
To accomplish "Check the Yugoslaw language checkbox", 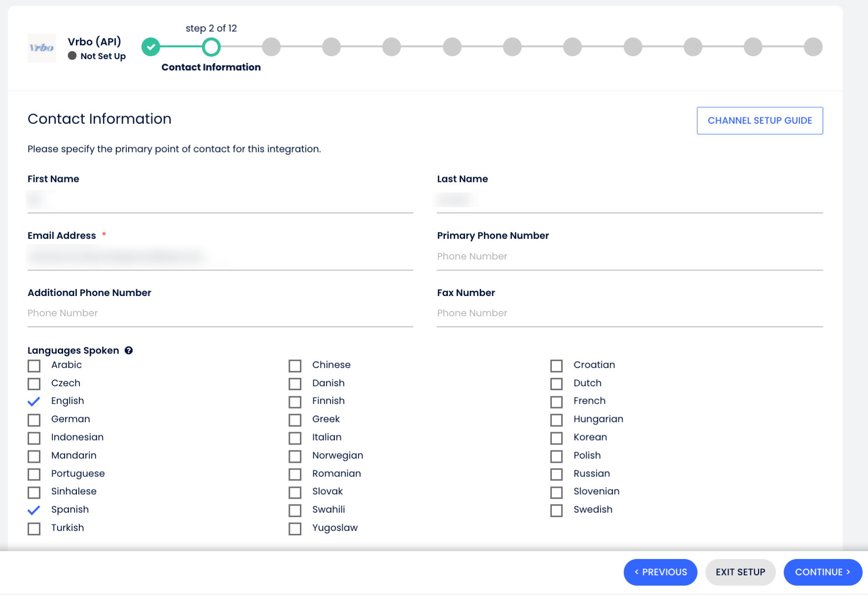I will point(295,528).
